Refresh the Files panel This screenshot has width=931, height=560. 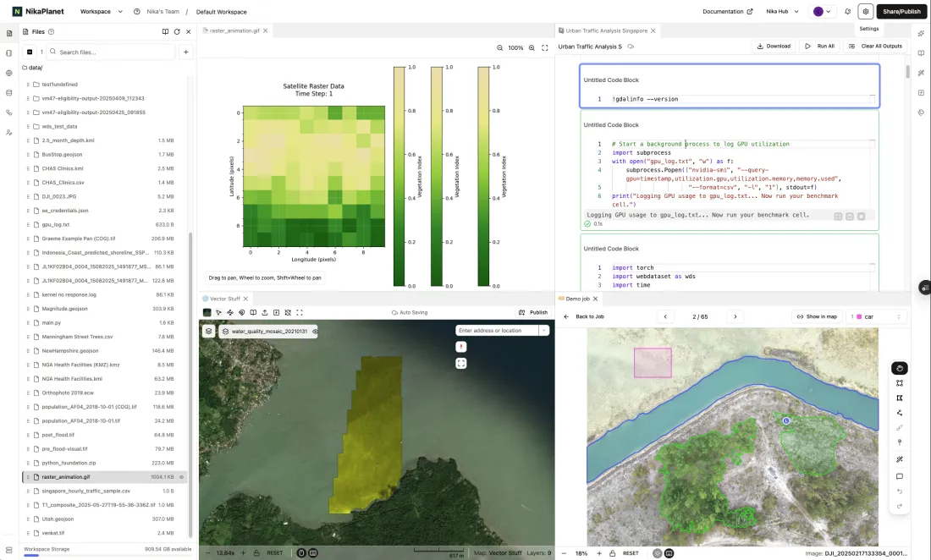(177, 31)
